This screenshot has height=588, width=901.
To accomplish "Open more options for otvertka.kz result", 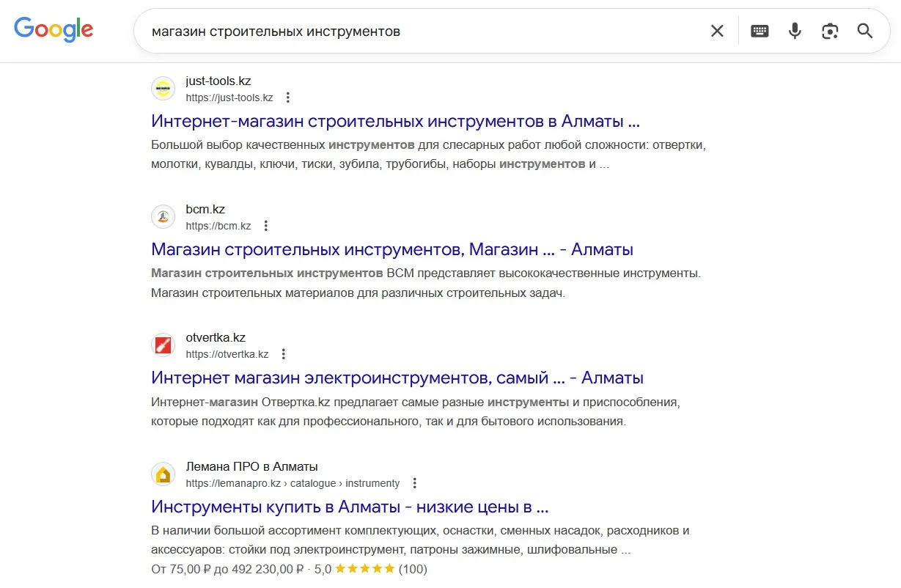I will tap(284, 354).
